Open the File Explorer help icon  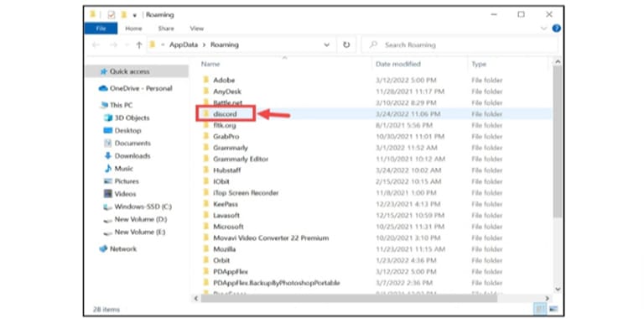click(556, 29)
